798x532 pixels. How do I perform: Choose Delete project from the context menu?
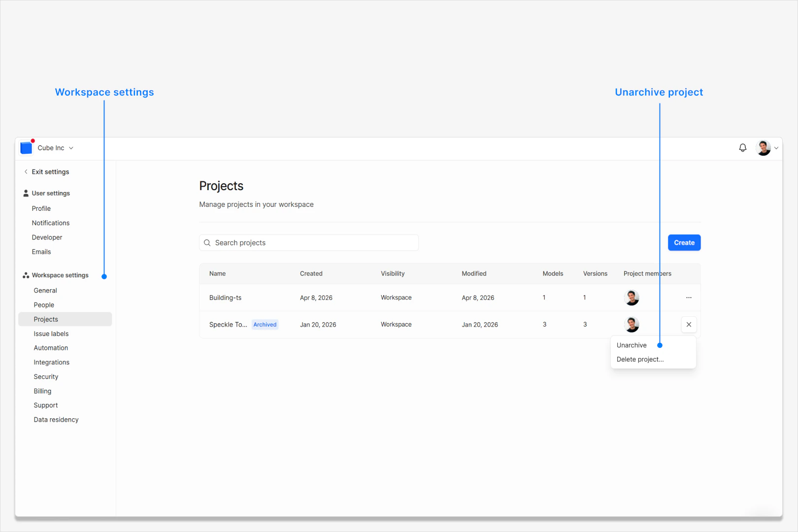click(639, 359)
